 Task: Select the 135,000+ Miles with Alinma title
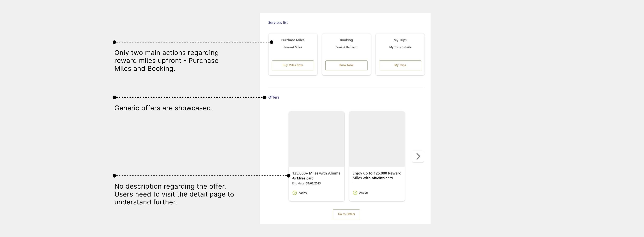316,176
